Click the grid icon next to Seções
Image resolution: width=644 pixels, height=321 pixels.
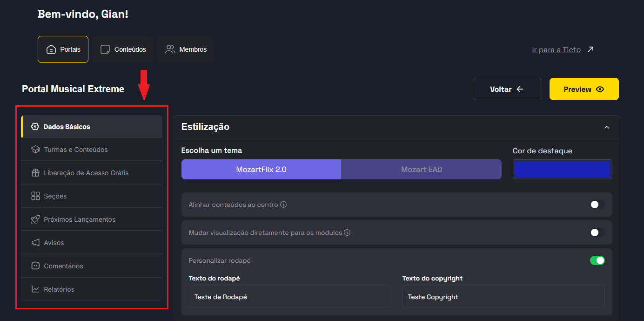[x=35, y=196]
